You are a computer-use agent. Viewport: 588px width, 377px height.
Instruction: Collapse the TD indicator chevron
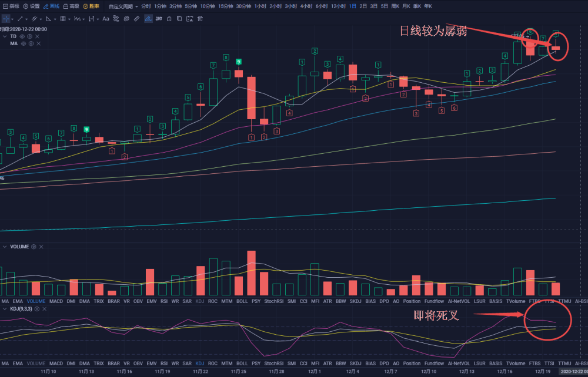pyautogui.click(x=5, y=36)
